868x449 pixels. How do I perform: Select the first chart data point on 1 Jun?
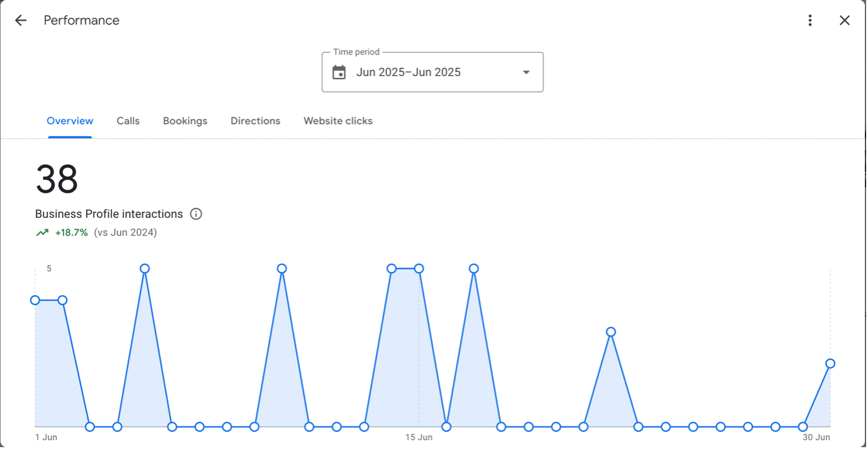click(35, 300)
